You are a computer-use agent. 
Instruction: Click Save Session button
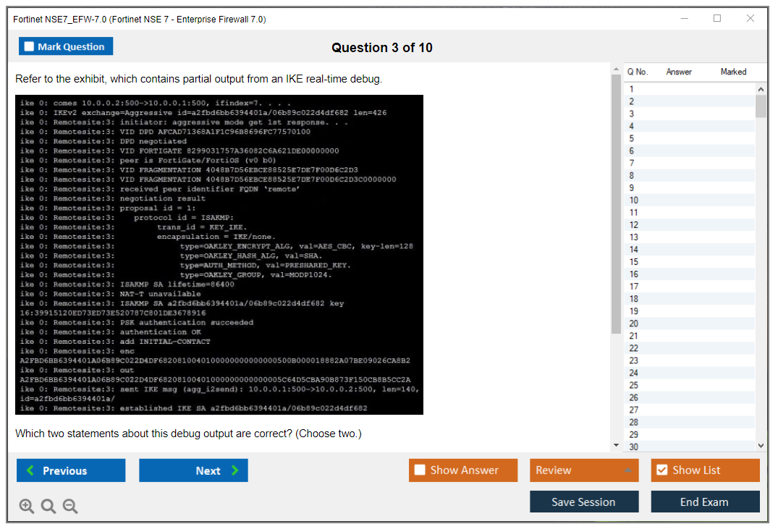pyautogui.click(x=584, y=502)
